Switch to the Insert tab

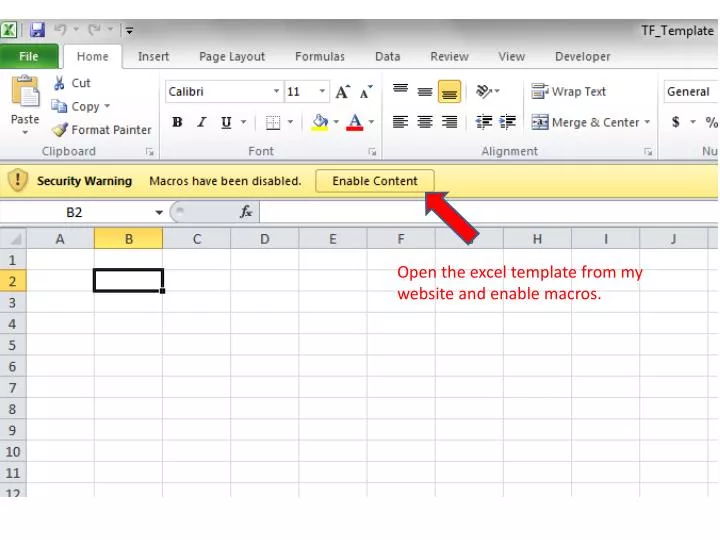tap(153, 56)
